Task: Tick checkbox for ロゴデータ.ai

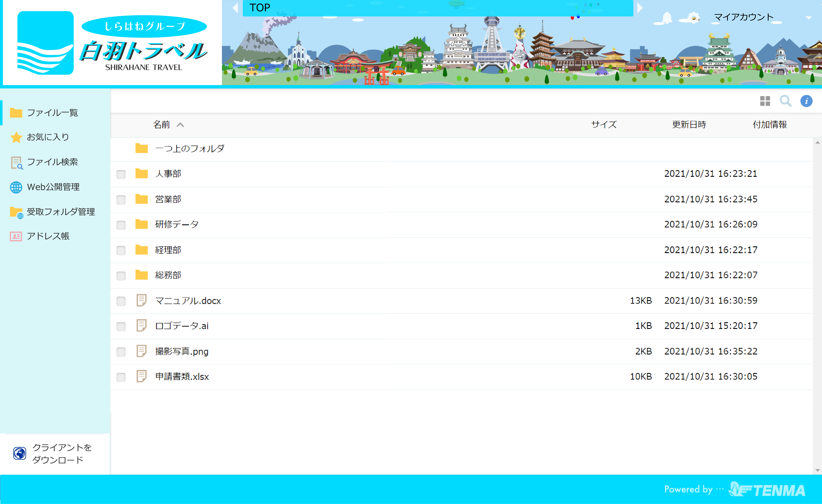Action: [121, 326]
